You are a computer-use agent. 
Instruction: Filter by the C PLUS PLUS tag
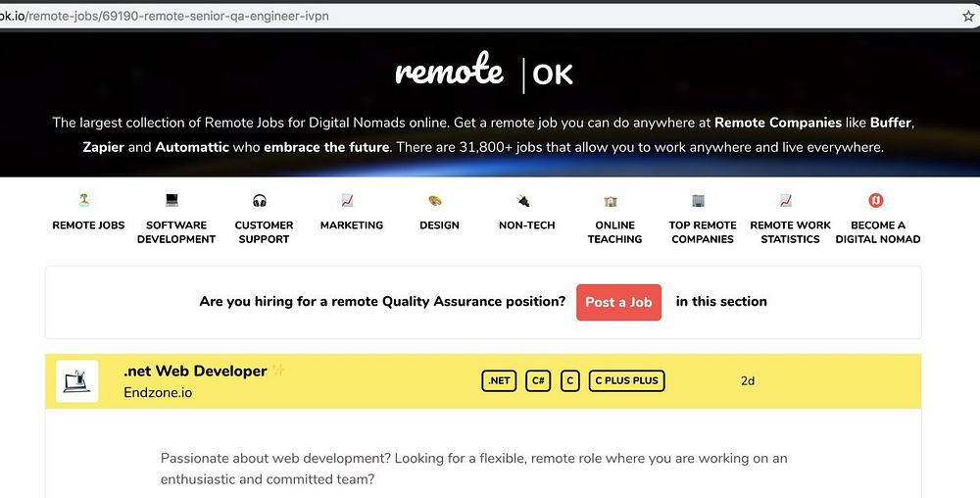pos(627,380)
